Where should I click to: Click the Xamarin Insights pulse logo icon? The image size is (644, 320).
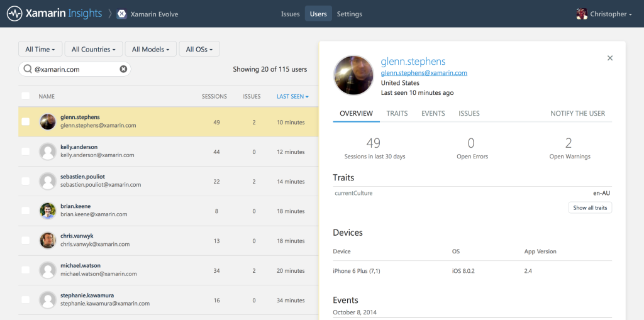click(14, 14)
